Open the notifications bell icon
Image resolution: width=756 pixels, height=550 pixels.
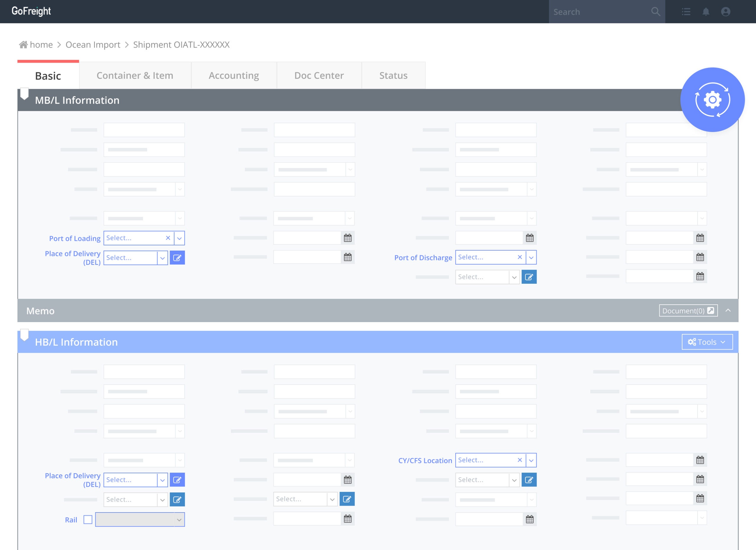tap(706, 12)
